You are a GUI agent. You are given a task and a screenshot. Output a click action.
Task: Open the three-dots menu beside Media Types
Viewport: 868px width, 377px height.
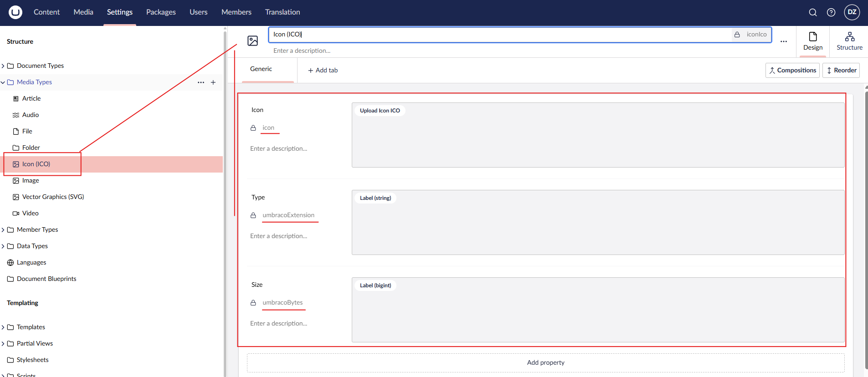pyautogui.click(x=200, y=82)
